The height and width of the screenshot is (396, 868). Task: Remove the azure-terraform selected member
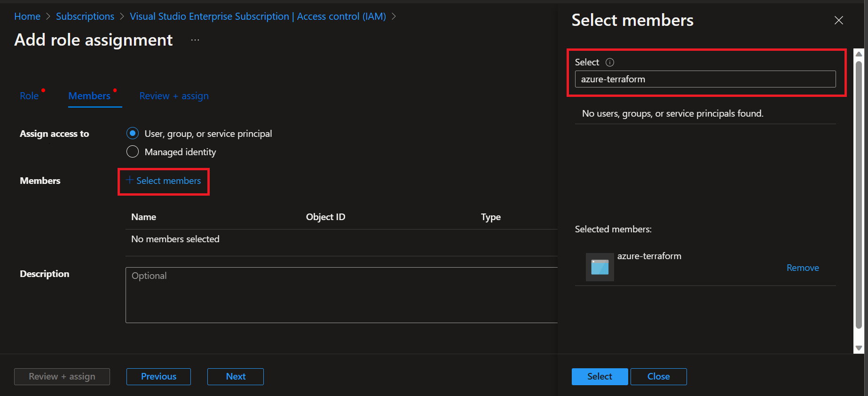pos(803,268)
